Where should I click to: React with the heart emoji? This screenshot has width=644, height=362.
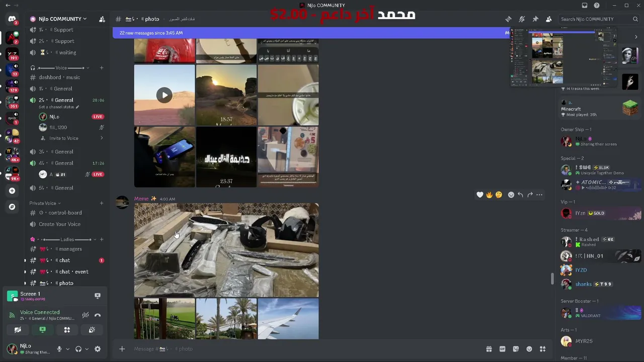click(480, 195)
